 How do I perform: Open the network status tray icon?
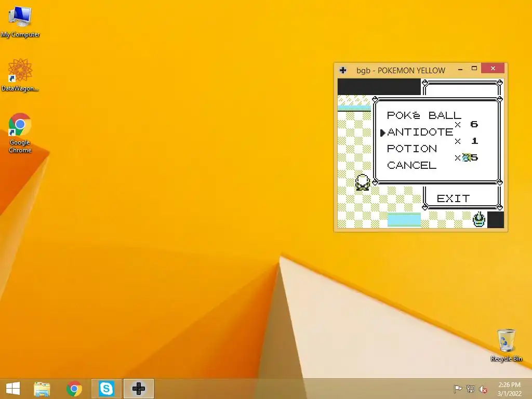(x=471, y=389)
